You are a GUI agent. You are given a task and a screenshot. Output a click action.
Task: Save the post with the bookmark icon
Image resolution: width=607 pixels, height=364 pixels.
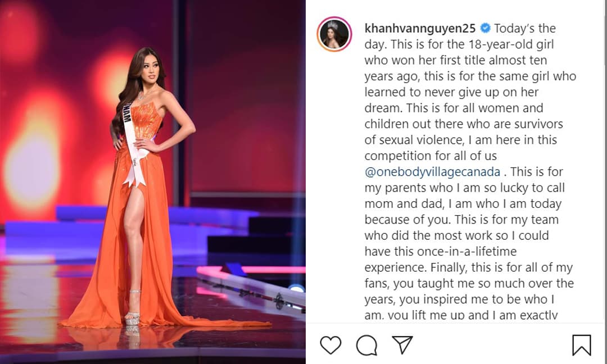pos(582,345)
